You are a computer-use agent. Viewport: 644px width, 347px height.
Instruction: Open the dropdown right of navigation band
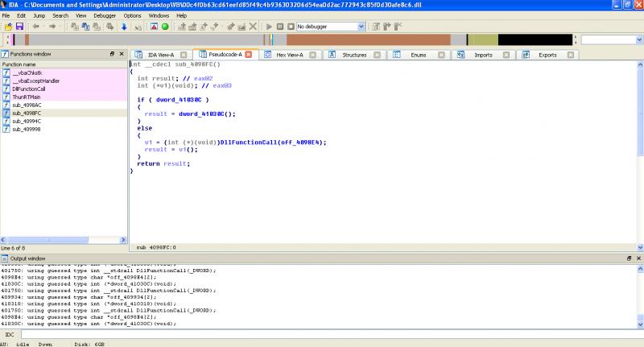click(x=639, y=39)
